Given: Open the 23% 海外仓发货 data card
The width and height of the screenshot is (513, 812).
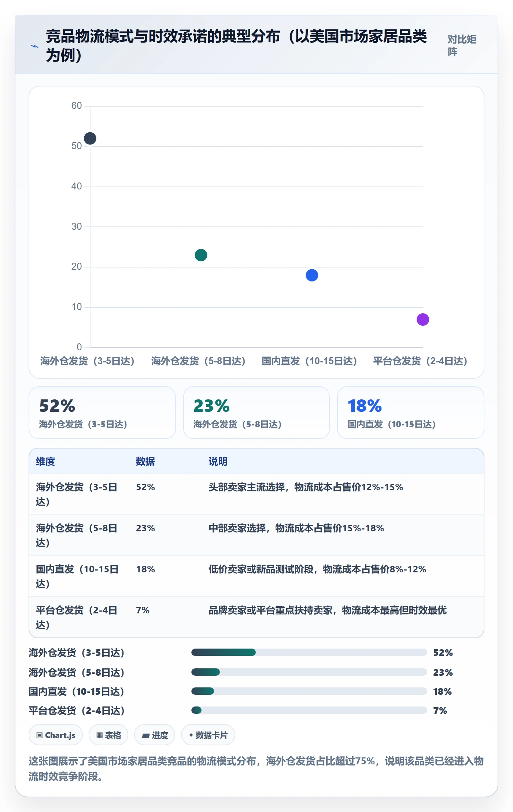Looking at the screenshot, I should tap(256, 413).
